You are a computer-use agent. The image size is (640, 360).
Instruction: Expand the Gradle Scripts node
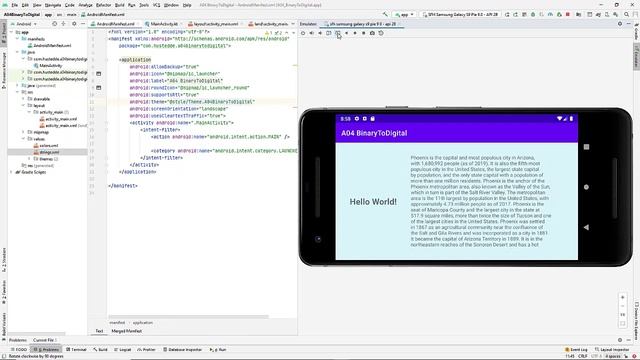click(x=11, y=172)
